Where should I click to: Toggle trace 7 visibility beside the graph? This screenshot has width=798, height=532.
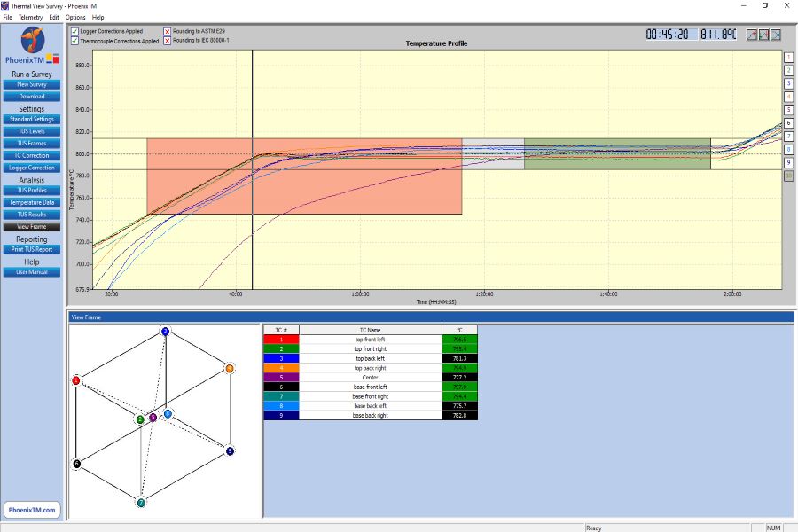788,137
